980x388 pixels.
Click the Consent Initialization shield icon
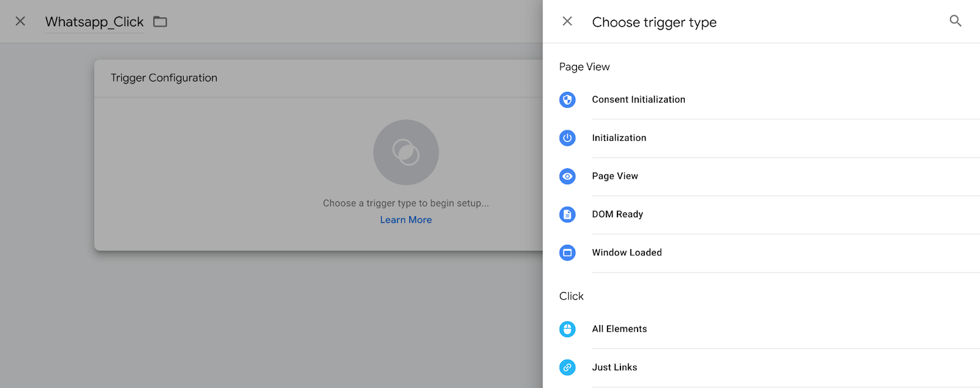pos(567,100)
